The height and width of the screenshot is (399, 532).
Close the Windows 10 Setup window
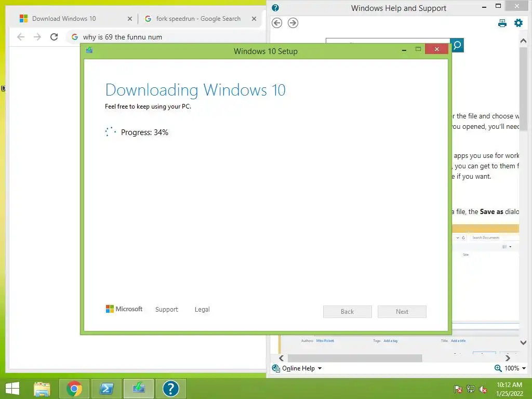click(x=436, y=49)
